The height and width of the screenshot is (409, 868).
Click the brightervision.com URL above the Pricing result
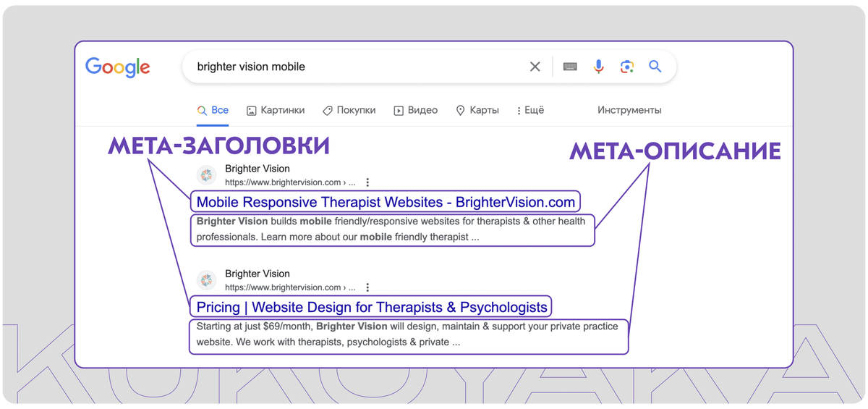[x=290, y=287]
